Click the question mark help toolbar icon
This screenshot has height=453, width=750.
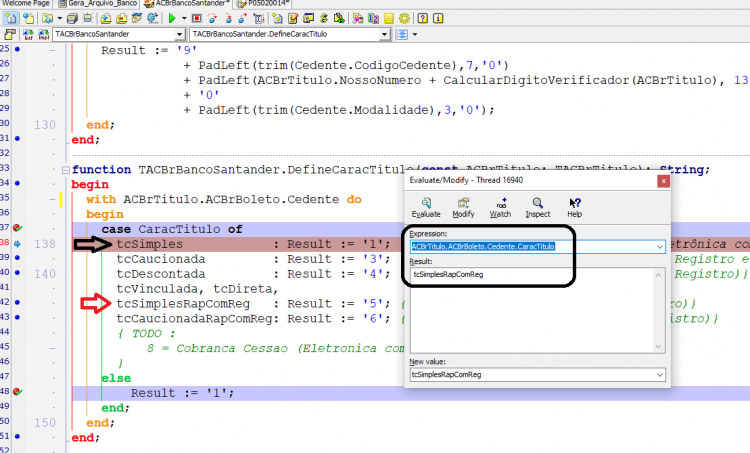(423, 19)
